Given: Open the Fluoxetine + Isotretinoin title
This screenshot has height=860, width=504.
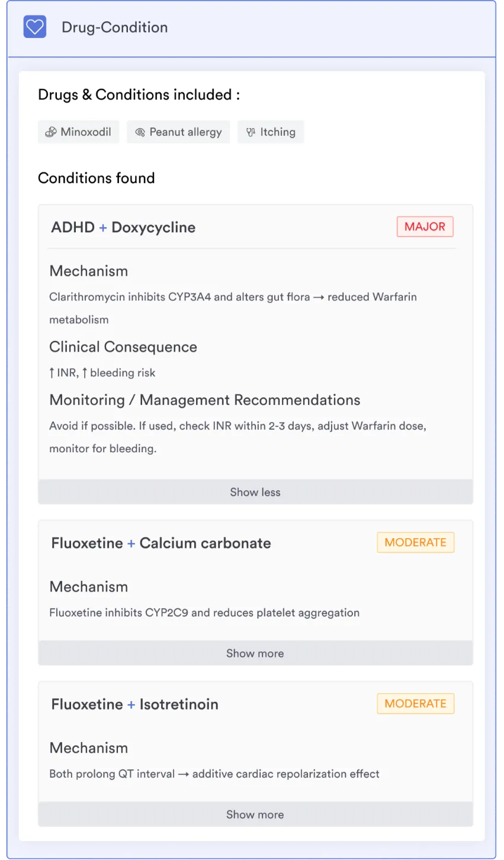Looking at the screenshot, I should [x=134, y=704].
